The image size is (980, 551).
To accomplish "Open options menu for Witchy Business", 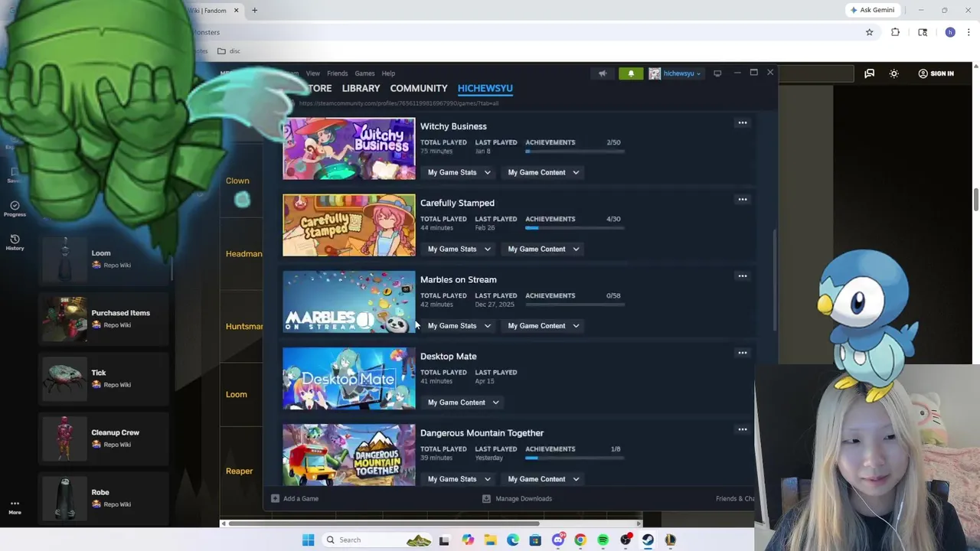I will (742, 122).
